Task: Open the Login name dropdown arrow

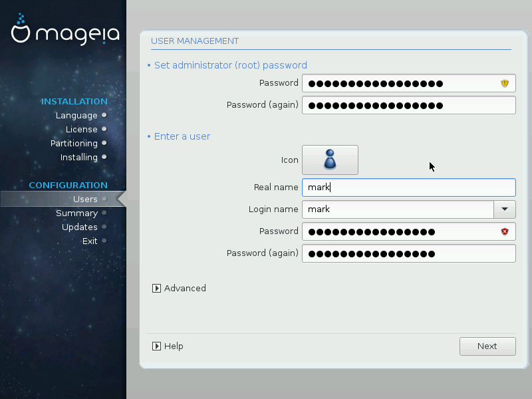Action: click(x=504, y=209)
